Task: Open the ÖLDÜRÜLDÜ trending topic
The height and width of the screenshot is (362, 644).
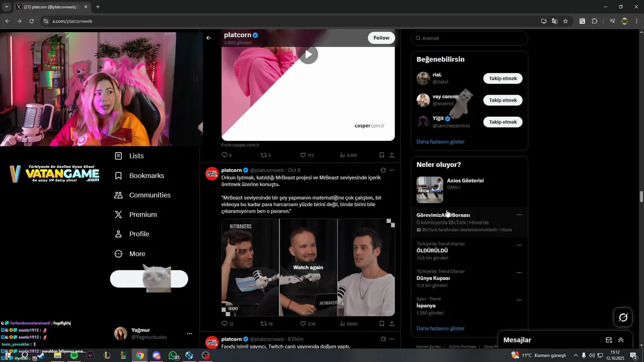Action: [x=432, y=250]
